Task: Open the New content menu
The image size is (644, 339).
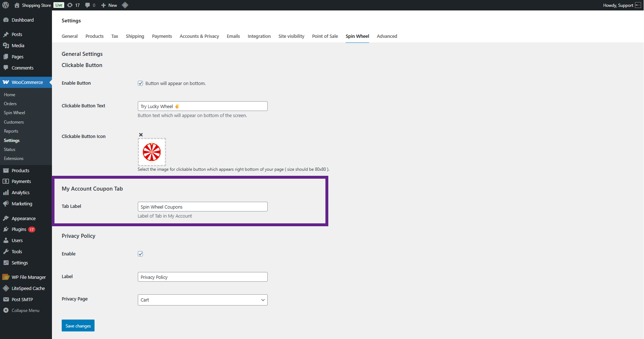Action: pos(109,5)
